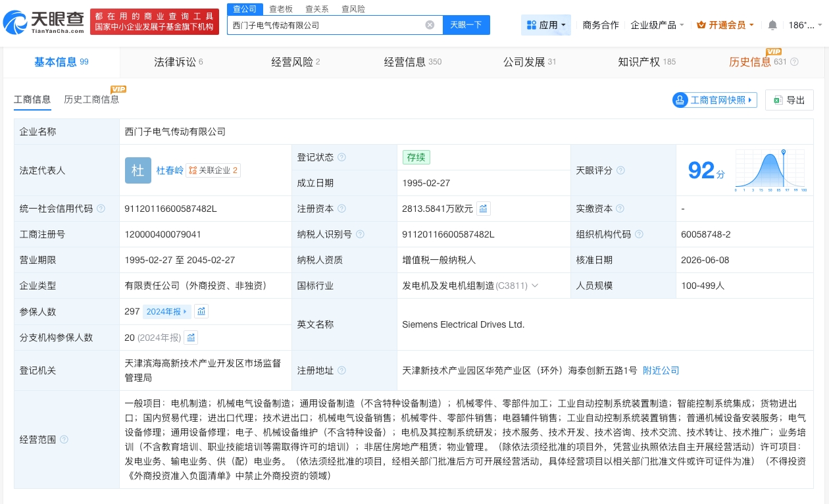Click 人员规模 value 100-499人
Screen dimensions: 829x504
pyautogui.click(x=703, y=286)
